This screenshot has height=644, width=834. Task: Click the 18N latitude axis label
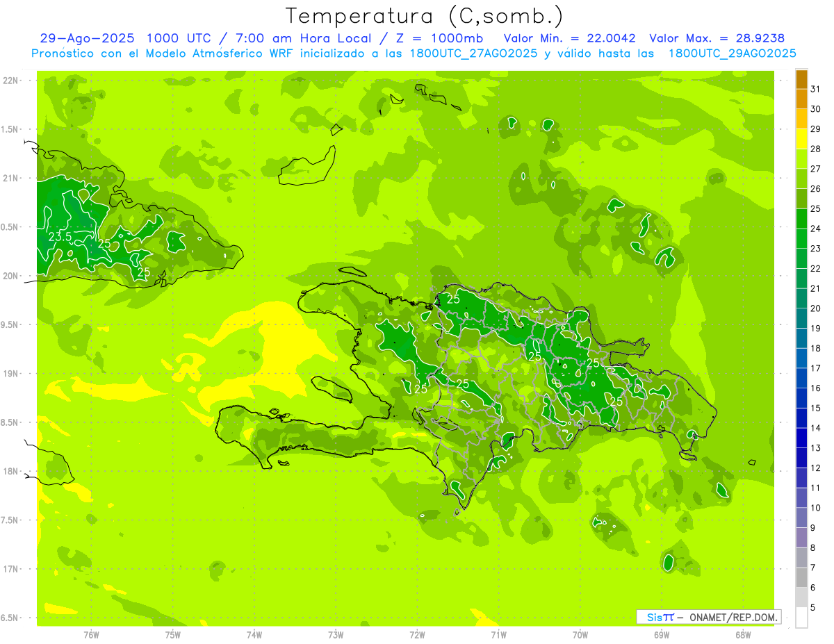(11, 471)
